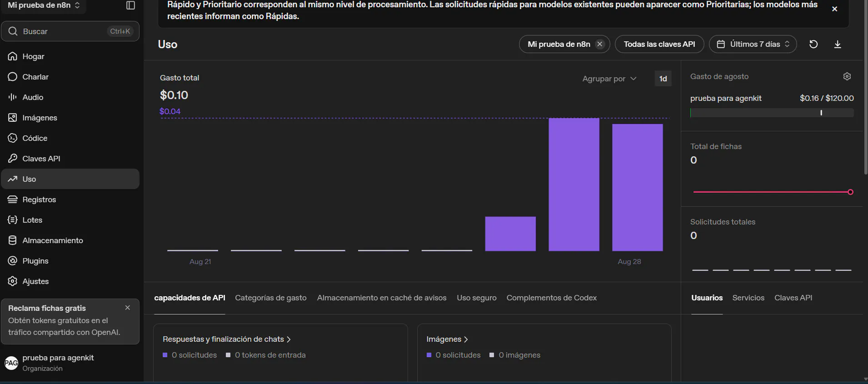Image resolution: width=868 pixels, height=384 pixels.
Task: Download the usage export
Action: 838,44
